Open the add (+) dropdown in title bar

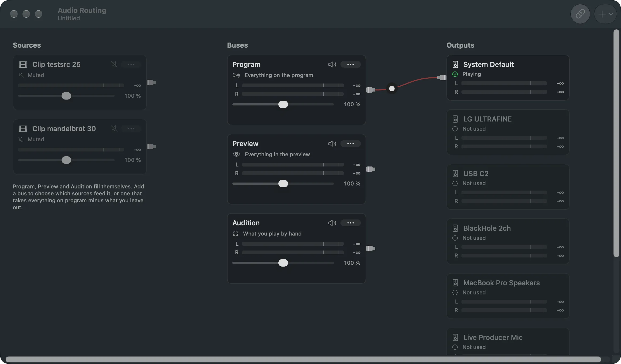(x=605, y=14)
